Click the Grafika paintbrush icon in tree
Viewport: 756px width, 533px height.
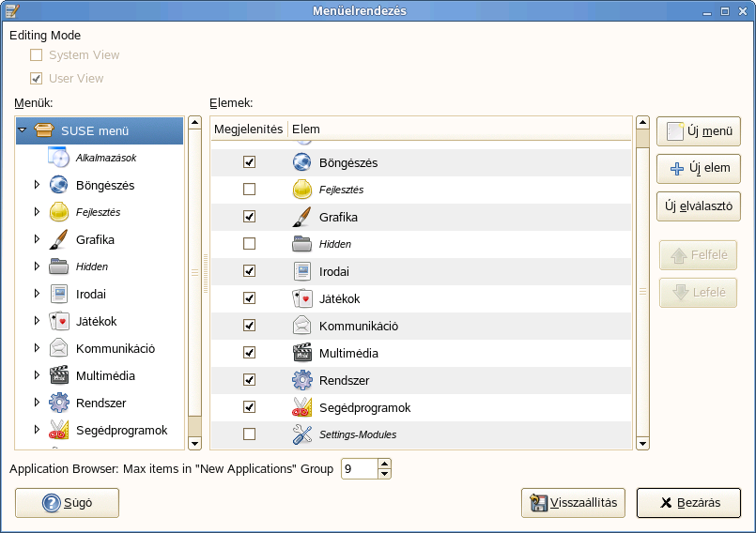coord(59,239)
